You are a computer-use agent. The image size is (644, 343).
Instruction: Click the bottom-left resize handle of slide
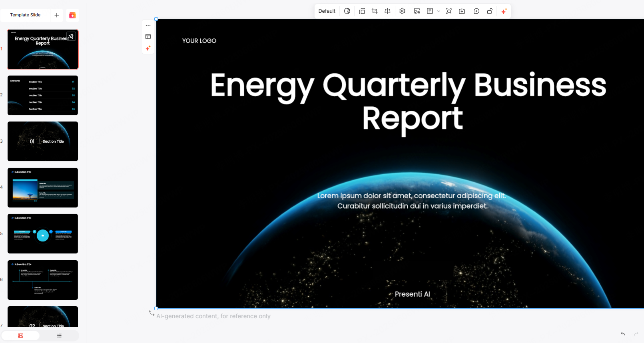156,308
